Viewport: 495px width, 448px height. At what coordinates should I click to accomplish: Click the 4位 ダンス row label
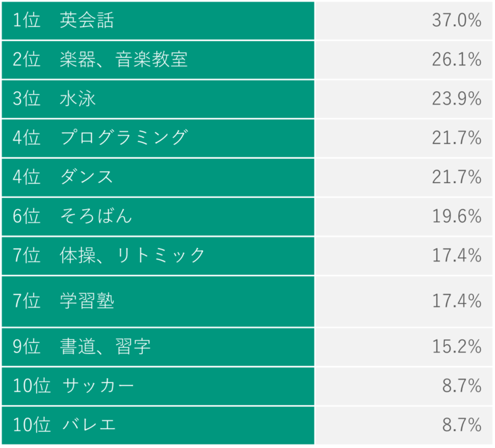point(64,177)
